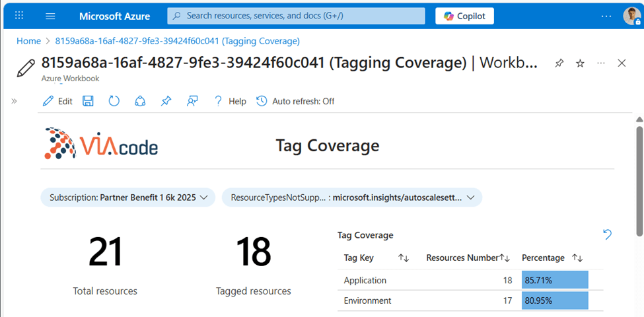Click the Azure search resources box
The height and width of the screenshot is (317, 644).
[296, 16]
